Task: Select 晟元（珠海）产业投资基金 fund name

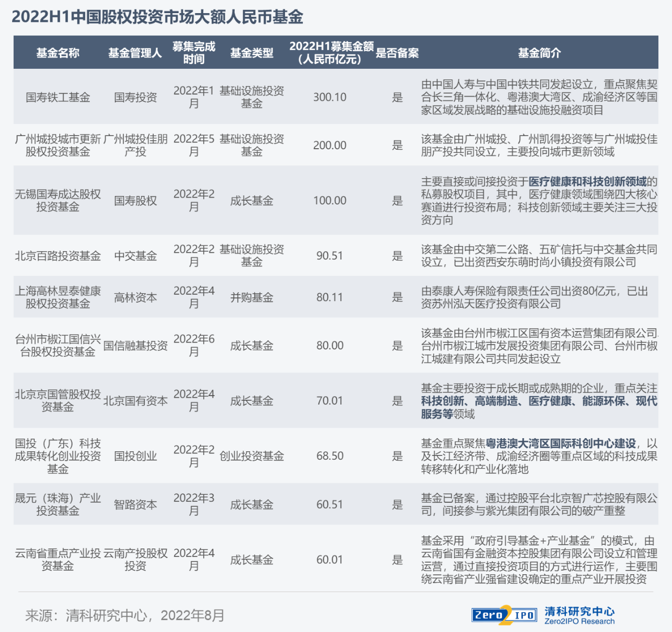Action: click(x=58, y=504)
